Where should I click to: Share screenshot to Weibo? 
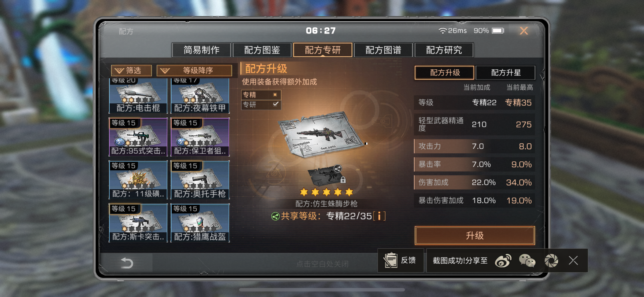[503, 261]
